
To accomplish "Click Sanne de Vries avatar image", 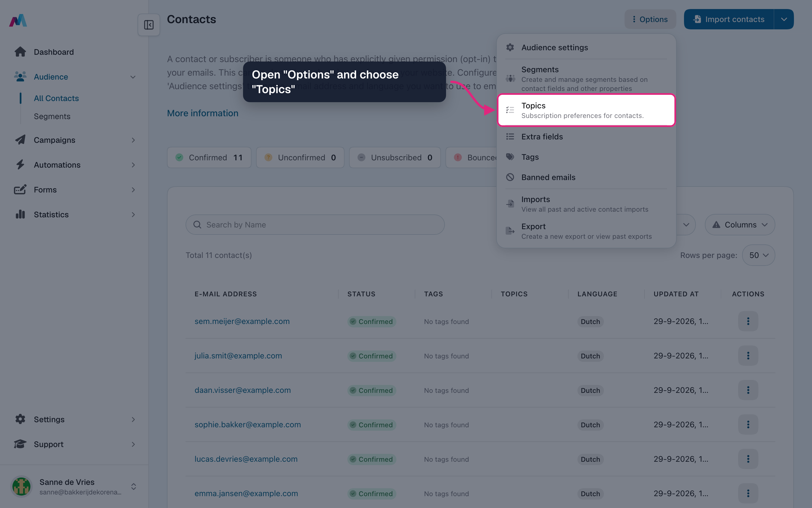I will (21, 487).
